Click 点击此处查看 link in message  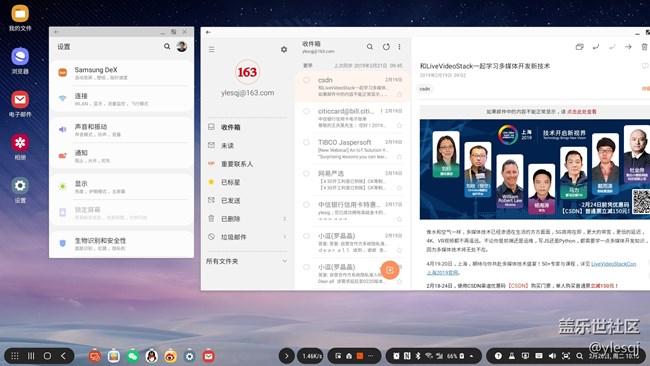pos(582,112)
